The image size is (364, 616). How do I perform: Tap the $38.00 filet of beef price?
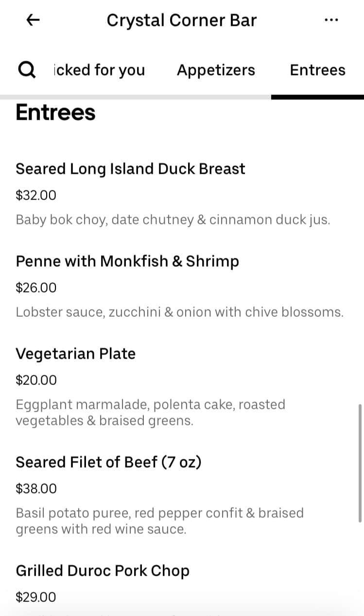click(x=36, y=489)
